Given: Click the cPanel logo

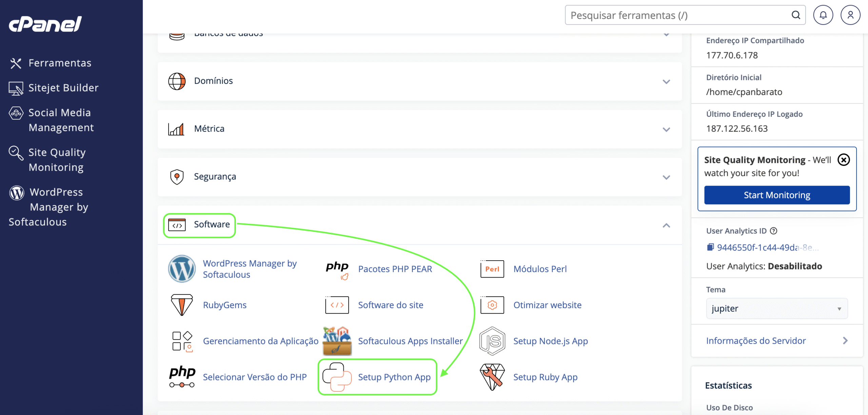Looking at the screenshot, I should pos(45,24).
